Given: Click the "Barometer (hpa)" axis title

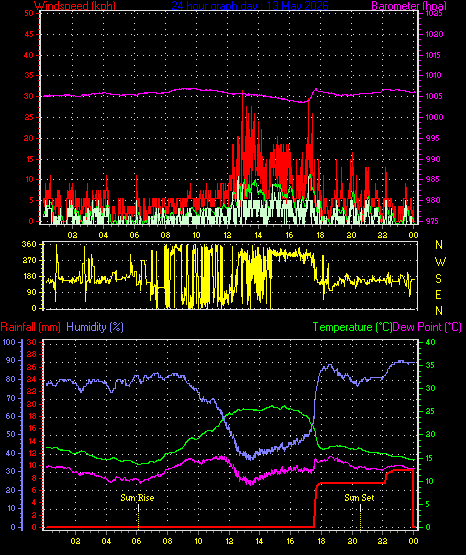Looking at the screenshot, I should point(409,6).
